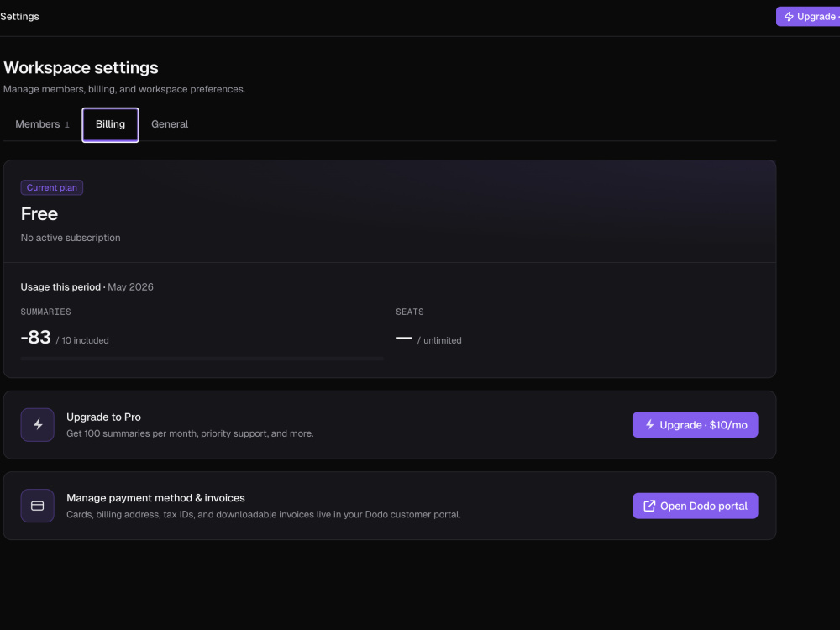Click the -83 summaries count
Viewport: 840px width, 630px height.
click(36, 337)
